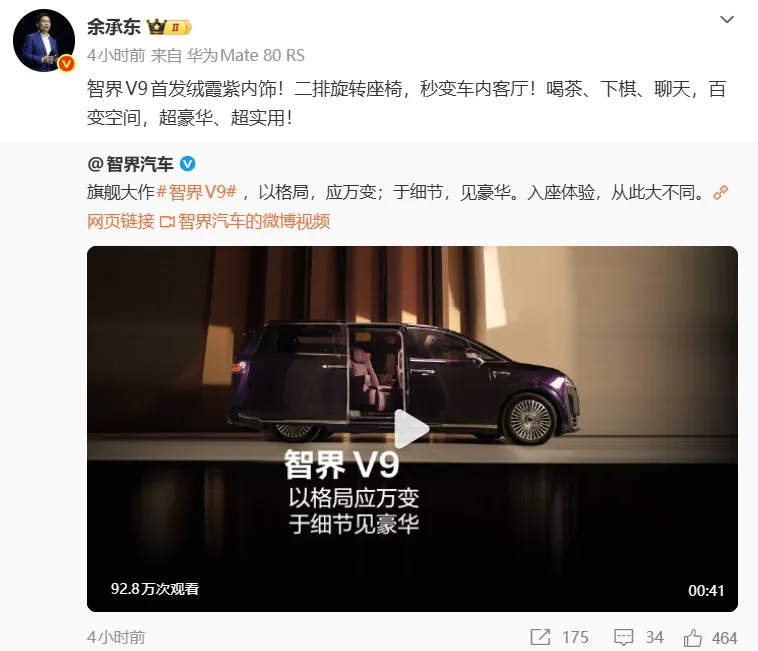Like the post with thumbs-up icon
The image size is (758, 651).
(693, 637)
